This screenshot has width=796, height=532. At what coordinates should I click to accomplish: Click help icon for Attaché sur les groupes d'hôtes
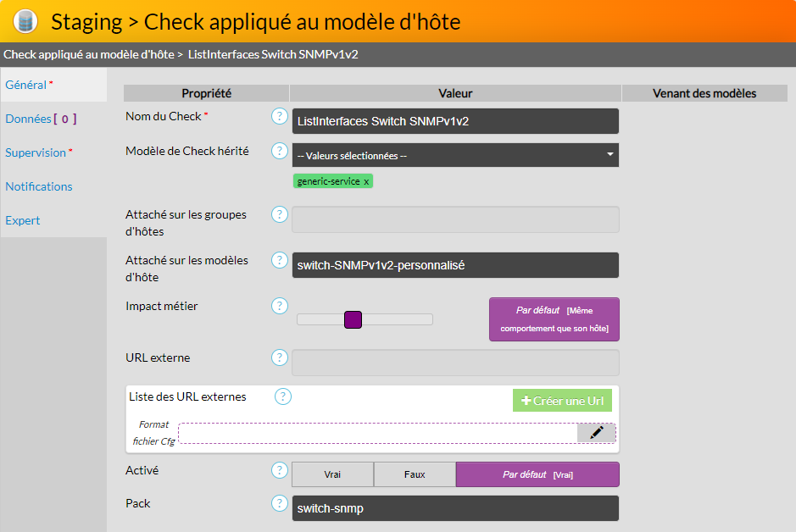coord(280,214)
